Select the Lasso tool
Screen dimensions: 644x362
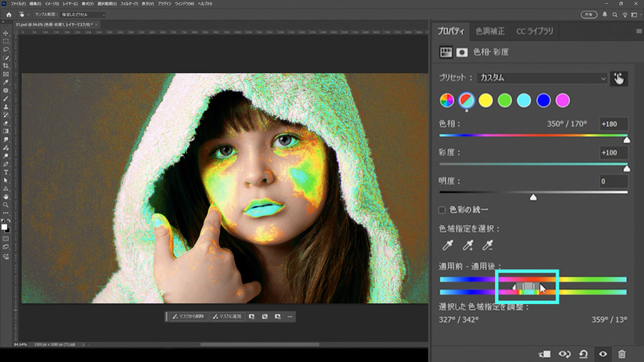click(x=6, y=49)
